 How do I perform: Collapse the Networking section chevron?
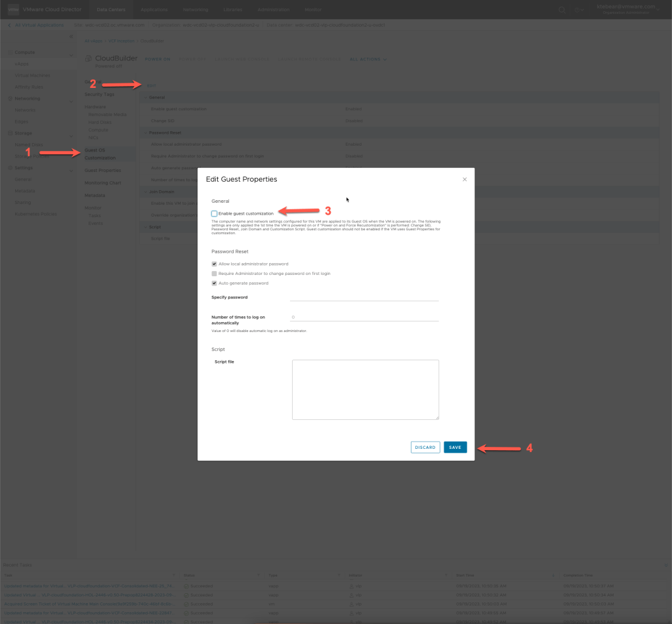71,102
